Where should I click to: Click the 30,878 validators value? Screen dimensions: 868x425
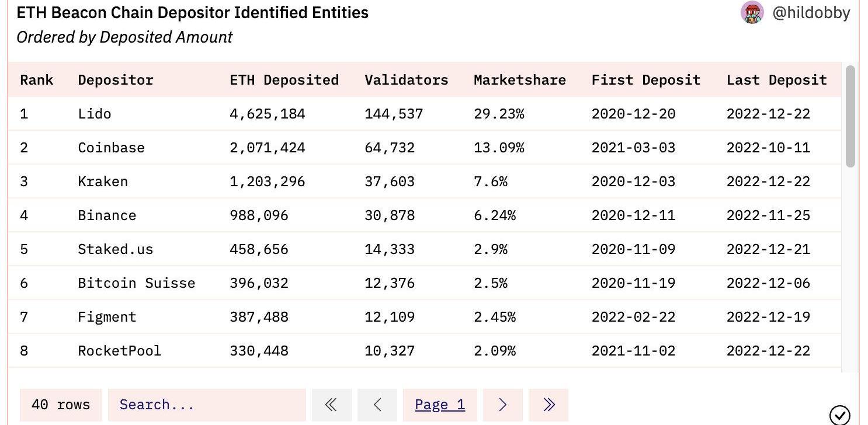[x=390, y=215]
